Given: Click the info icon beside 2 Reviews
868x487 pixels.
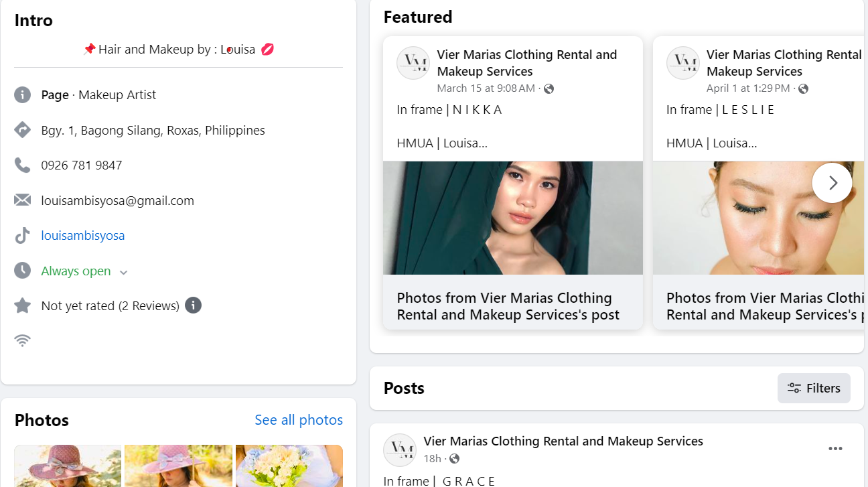Looking at the screenshot, I should 193,305.
